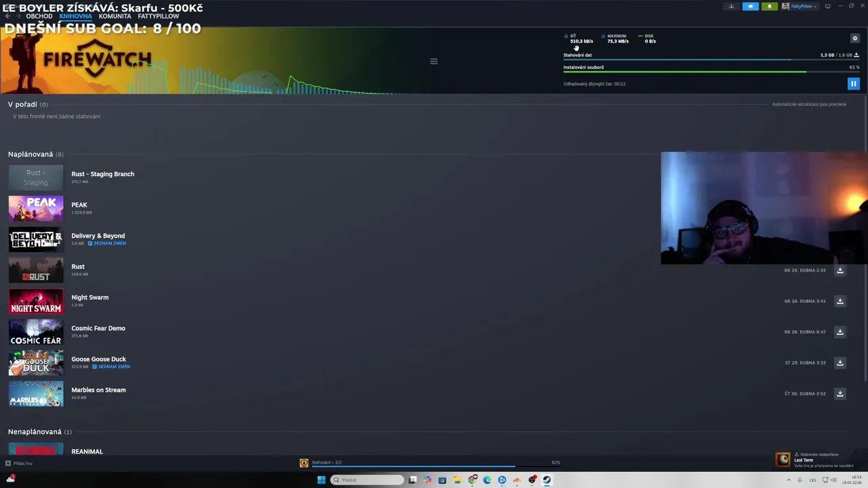This screenshot has width=868, height=488.
Task: Click the Rust - Staging Branch title
Action: pyautogui.click(x=102, y=174)
